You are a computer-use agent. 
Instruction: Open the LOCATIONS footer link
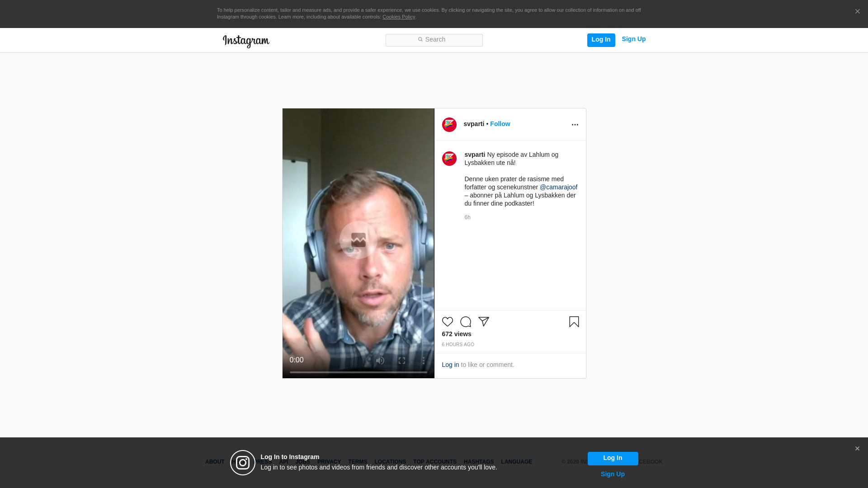(390, 462)
